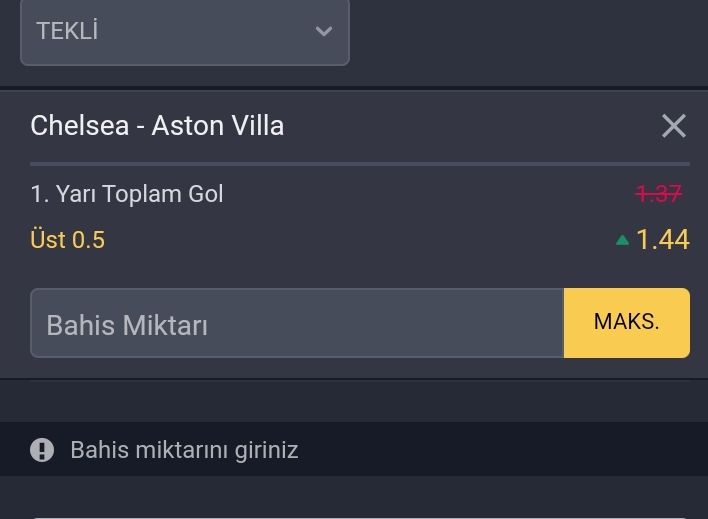Click the Aston Villa team name
The height and width of the screenshot is (519, 708).
point(218,125)
